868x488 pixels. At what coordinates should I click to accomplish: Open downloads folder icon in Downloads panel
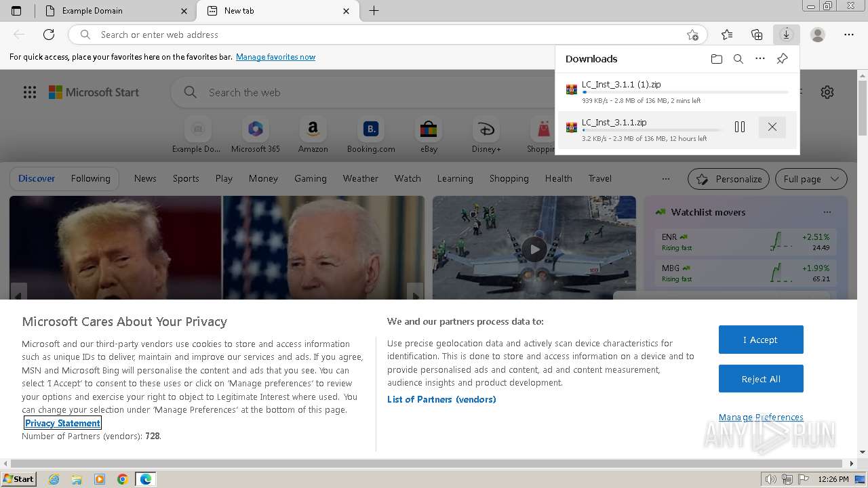(717, 59)
